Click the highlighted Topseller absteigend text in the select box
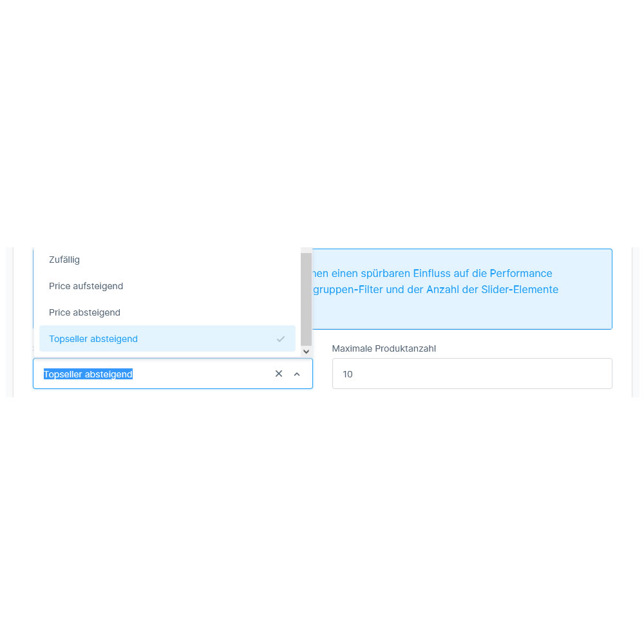This screenshot has height=644, width=644. tap(88, 374)
